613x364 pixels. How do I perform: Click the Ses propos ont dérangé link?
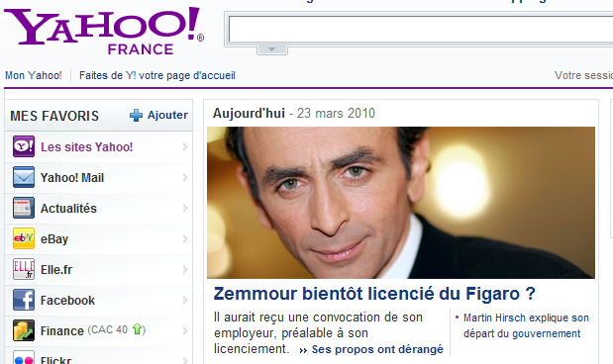click(x=377, y=349)
